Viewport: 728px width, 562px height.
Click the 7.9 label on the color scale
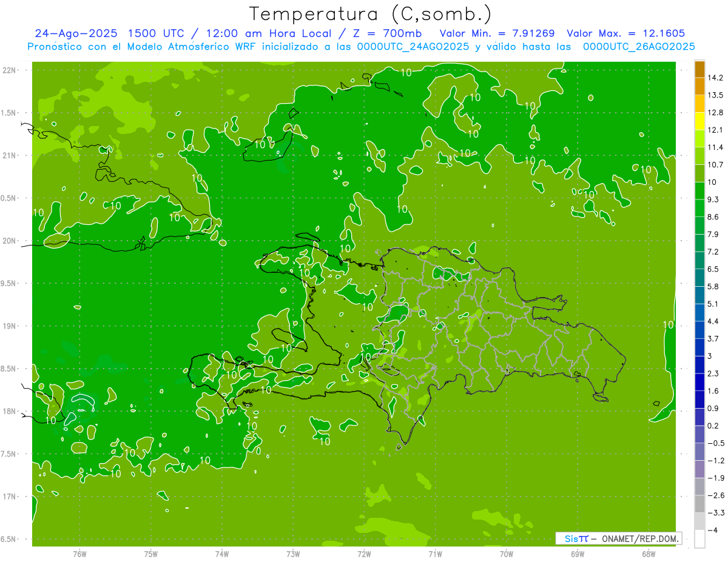pyautogui.click(x=713, y=234)
